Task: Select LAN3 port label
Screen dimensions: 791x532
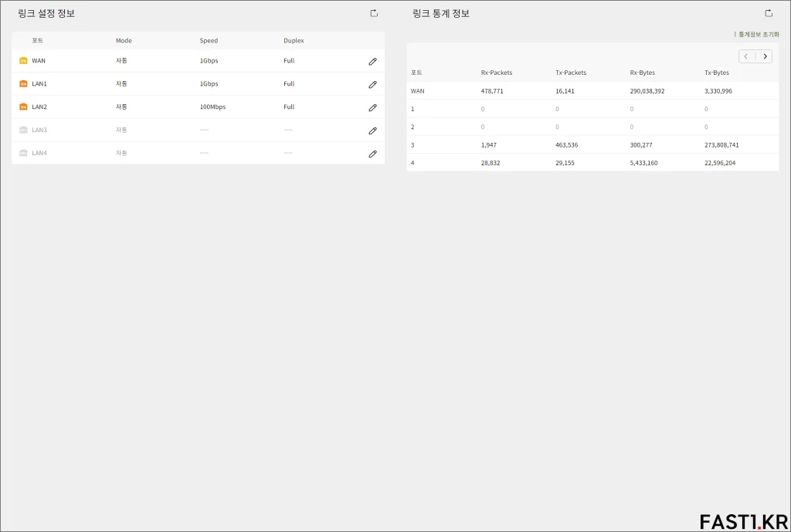Action: coord(39,130)
